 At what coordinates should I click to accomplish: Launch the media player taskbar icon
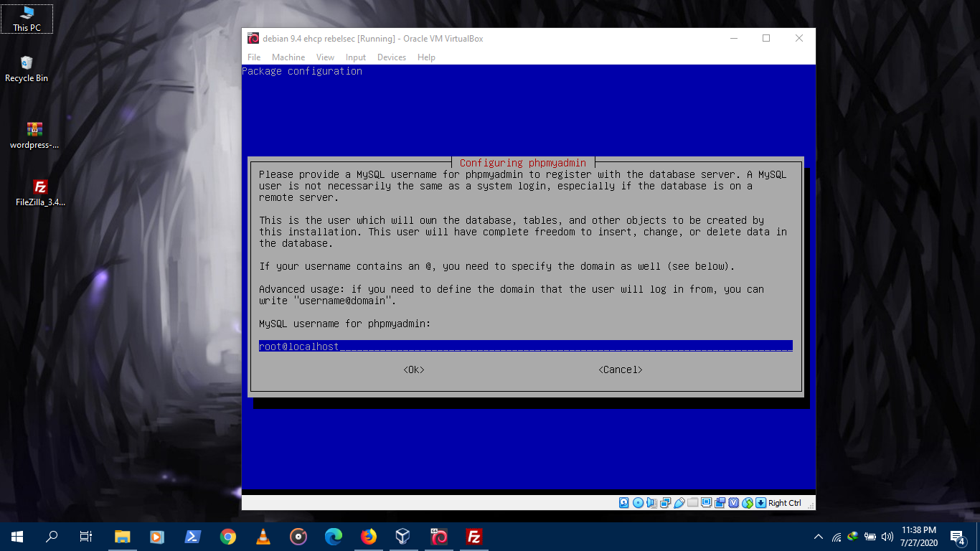pyautogui.click(x=157, y=537)
